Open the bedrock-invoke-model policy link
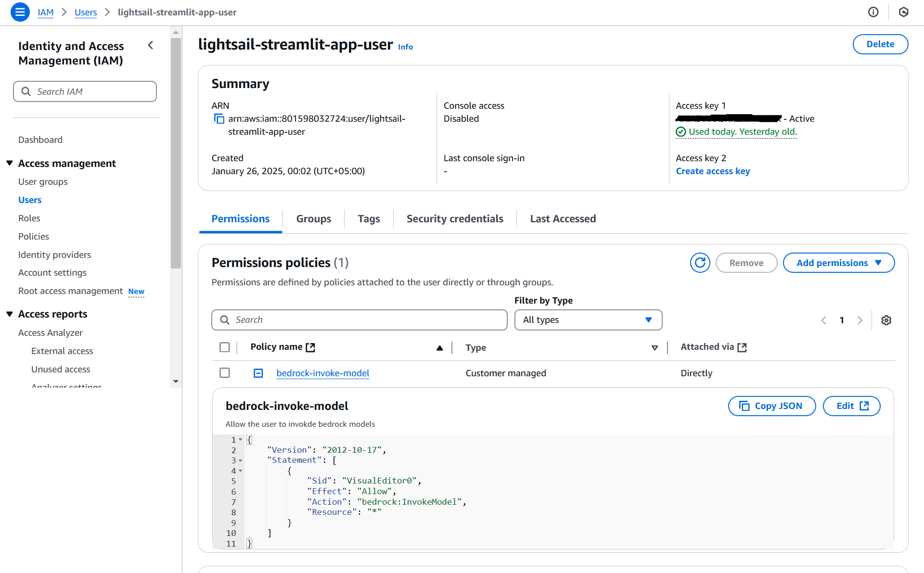 tap(322, 373)
